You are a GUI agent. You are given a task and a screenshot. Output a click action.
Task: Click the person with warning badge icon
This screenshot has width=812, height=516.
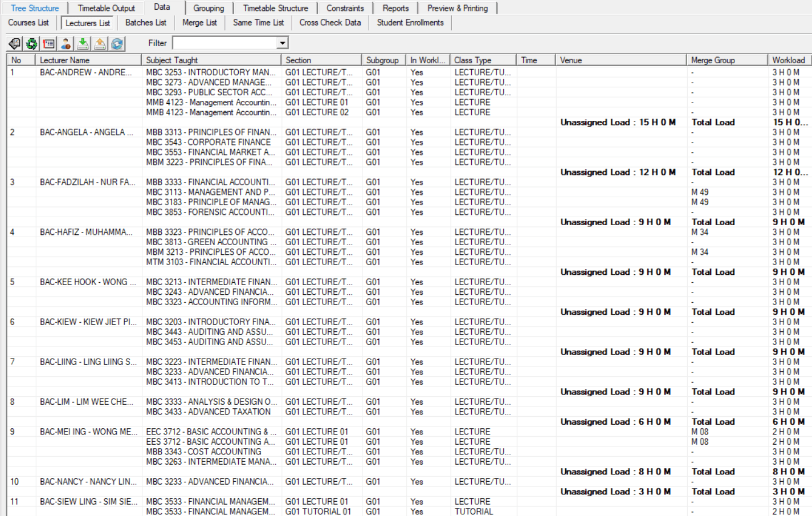pyautogui.click(x=66, y=43)
